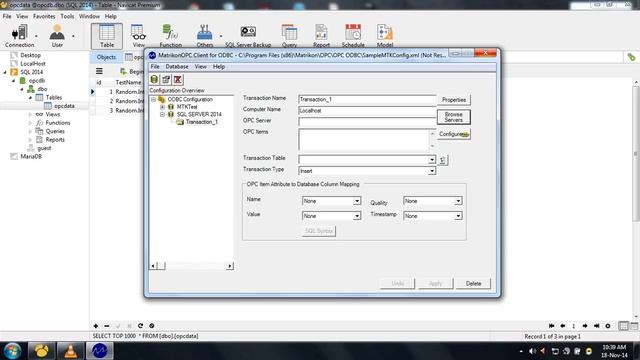Open the Window menu in Navicat
Screen dimensions: 640x360
coord(89,16)
